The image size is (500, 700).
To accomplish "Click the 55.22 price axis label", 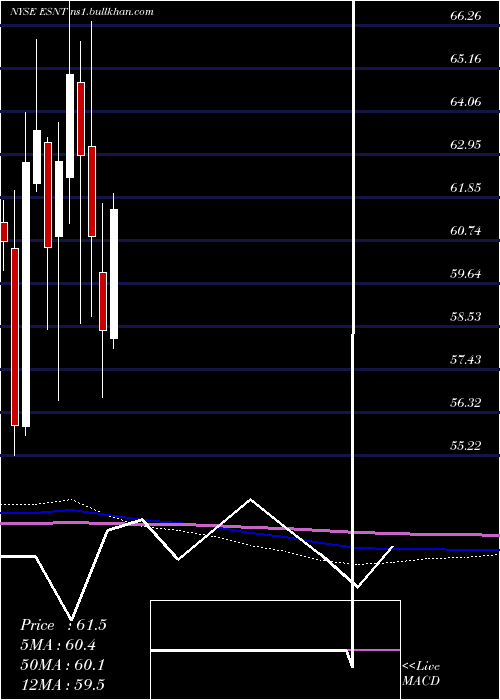I will 466,446.
